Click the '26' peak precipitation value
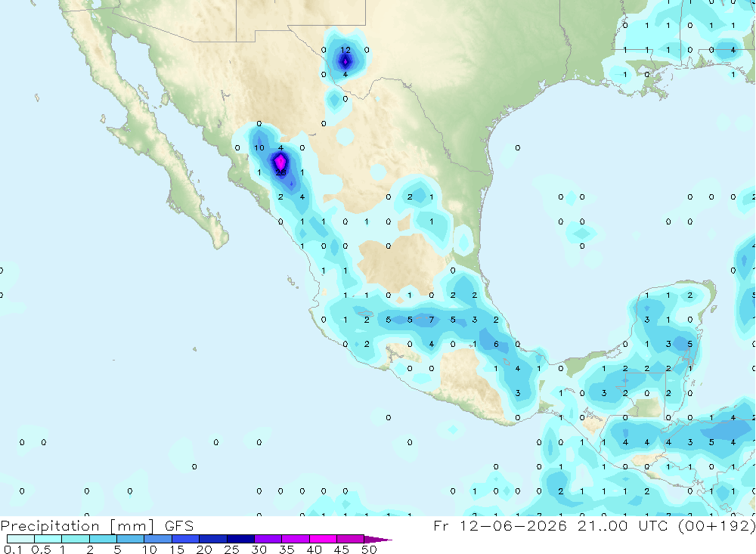 [280, 172]
